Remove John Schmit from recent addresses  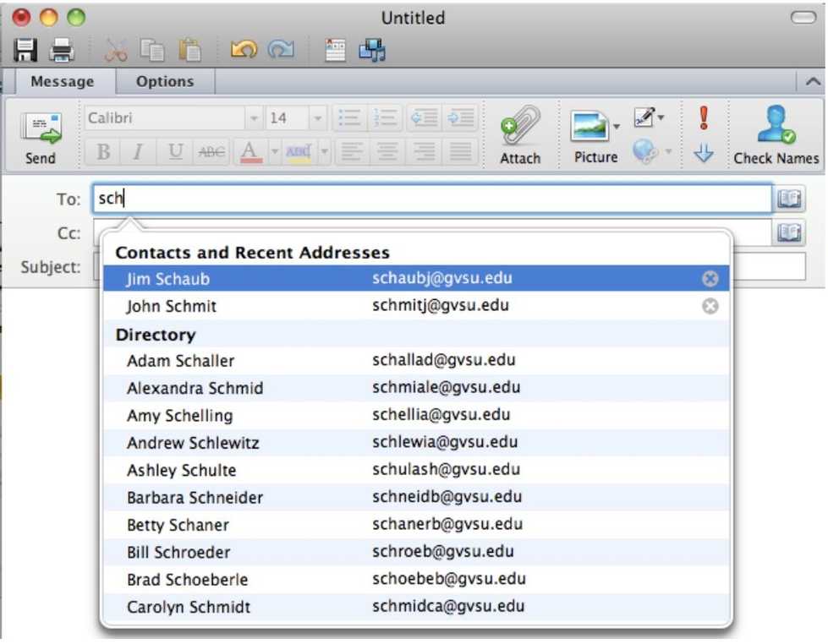[x=710, y=306]
